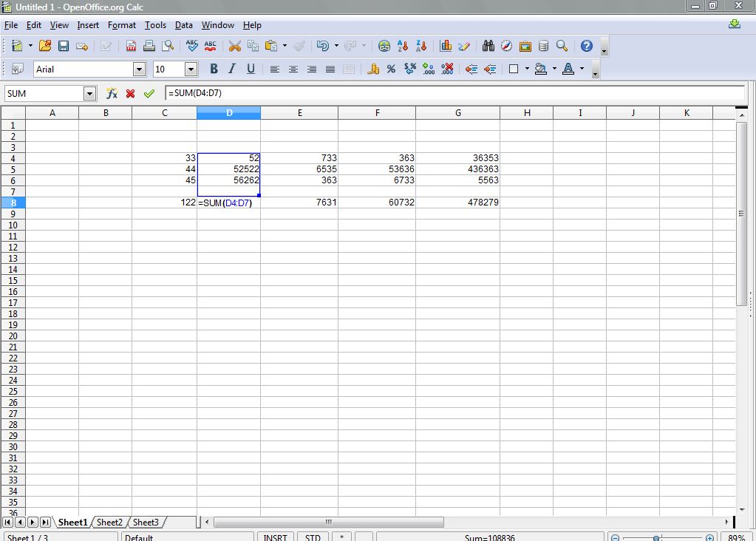Open the Insert menu
The width and height of the screenshot is (756, 541).
pos(88,25)
